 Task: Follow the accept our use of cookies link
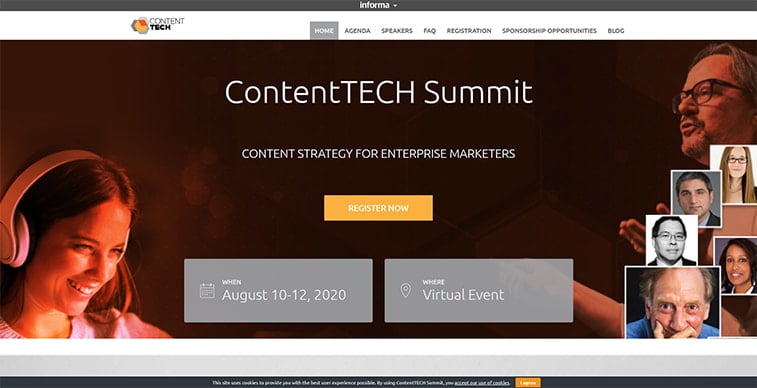[482, 383]
